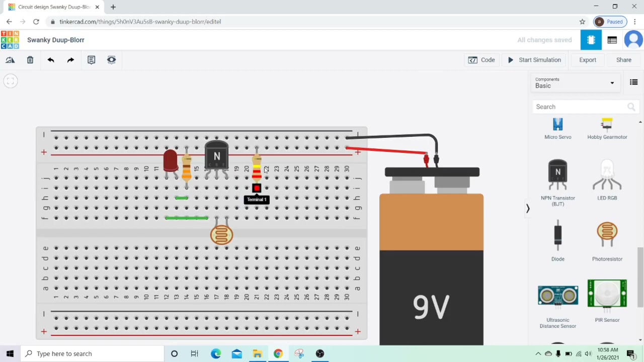Bookmark this page with star icon
This screenshot has height=362, width=644.
click(582, 22)
